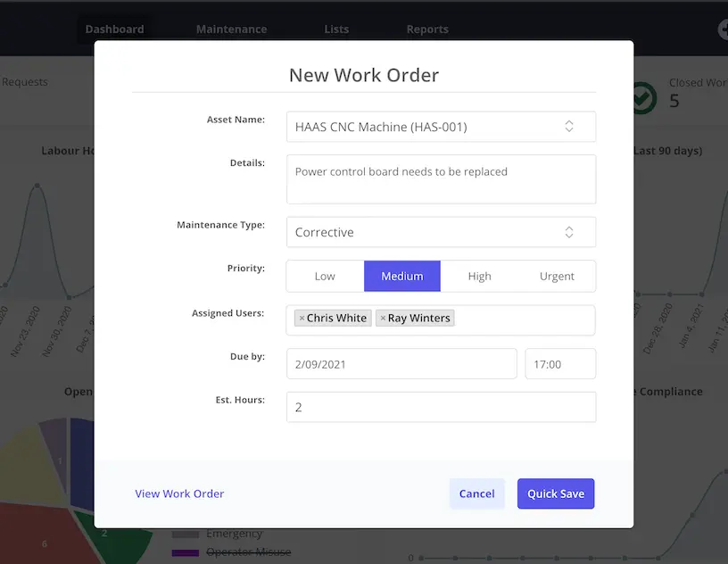Click the Emergency grey legend swatch
Image resolution: width=728 pixels, height=564 pixels.
click(186, 535)
